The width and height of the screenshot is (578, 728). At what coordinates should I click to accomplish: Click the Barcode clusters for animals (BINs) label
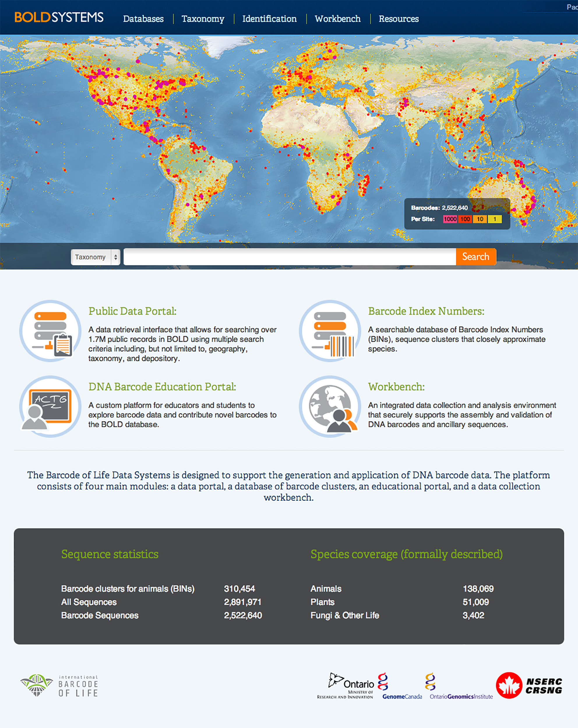pos(128,589)
